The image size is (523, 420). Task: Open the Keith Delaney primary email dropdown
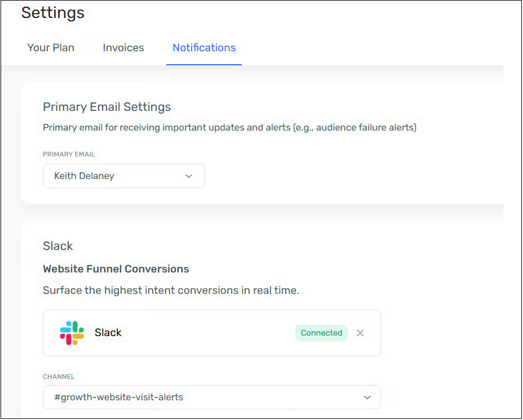(x=123, y=176)
